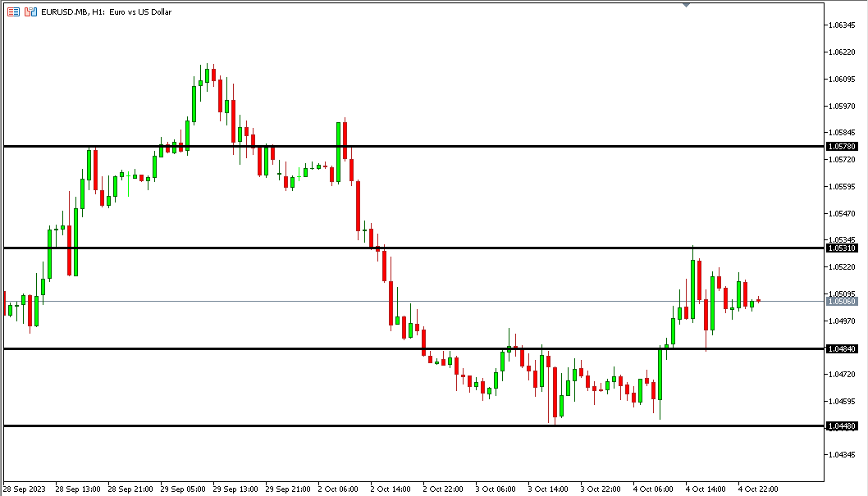The width and height of the screenshot is (868, 496).
Task: Click the 1.06220 price scale value
Action: coord(842,52)
